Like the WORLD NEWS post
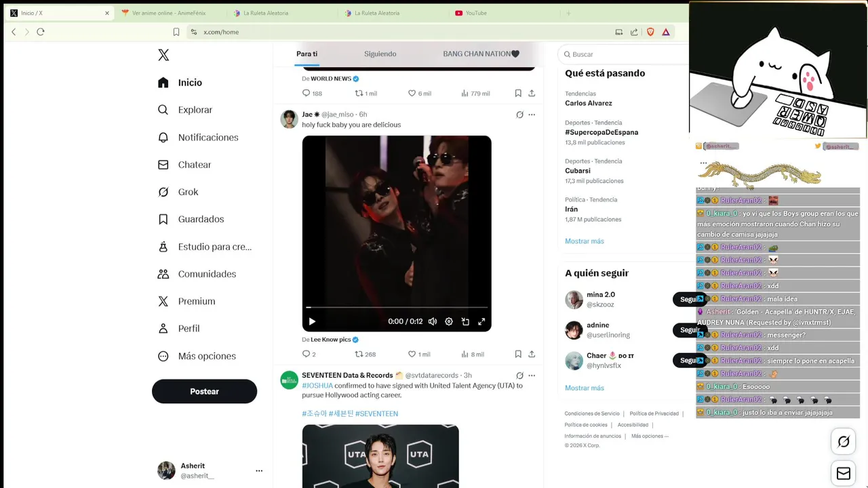868x488 pixels. pos(419,93)
